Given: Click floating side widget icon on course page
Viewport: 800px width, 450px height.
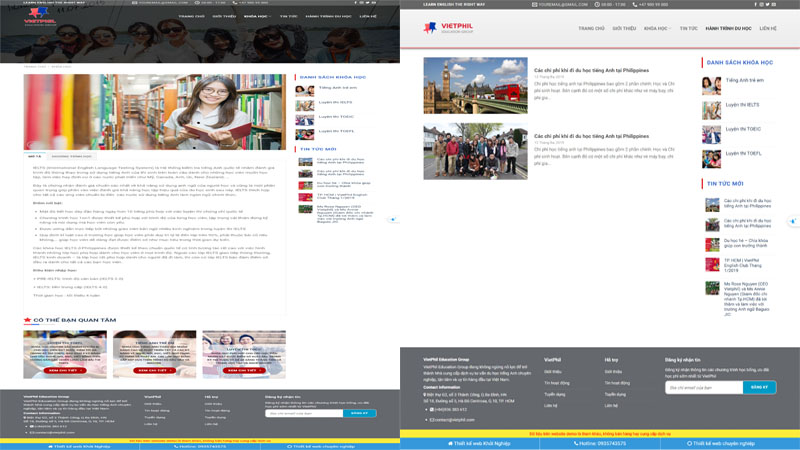Looking at the screenshot, I should tap(392, 219).
